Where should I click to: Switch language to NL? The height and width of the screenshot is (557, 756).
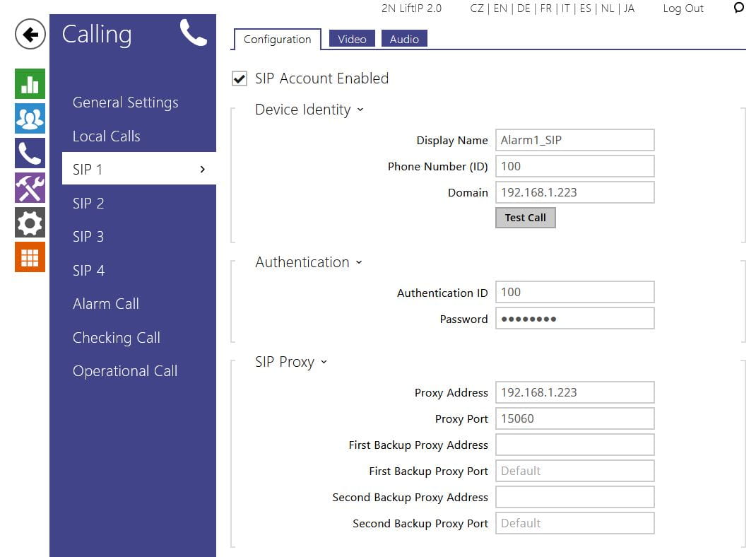point(607,8)
